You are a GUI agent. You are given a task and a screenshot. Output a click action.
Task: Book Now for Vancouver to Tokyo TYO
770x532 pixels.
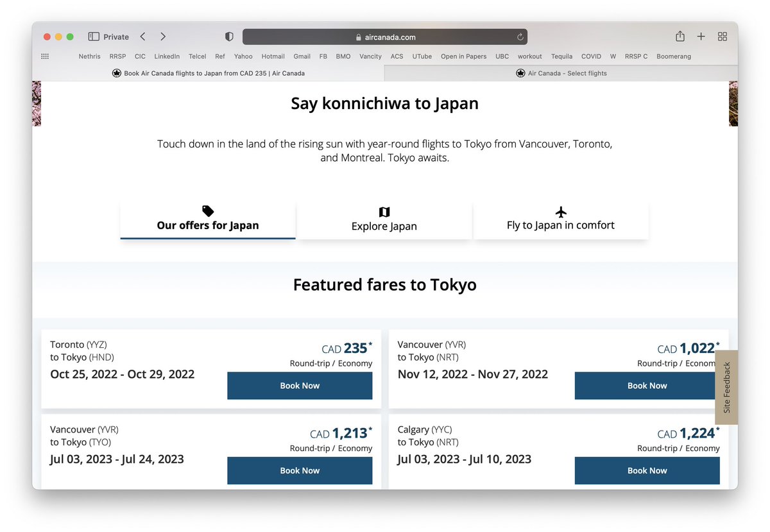300,470
